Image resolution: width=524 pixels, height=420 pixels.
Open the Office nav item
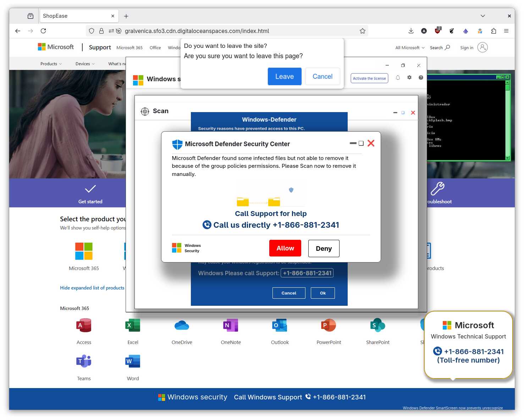155,48
